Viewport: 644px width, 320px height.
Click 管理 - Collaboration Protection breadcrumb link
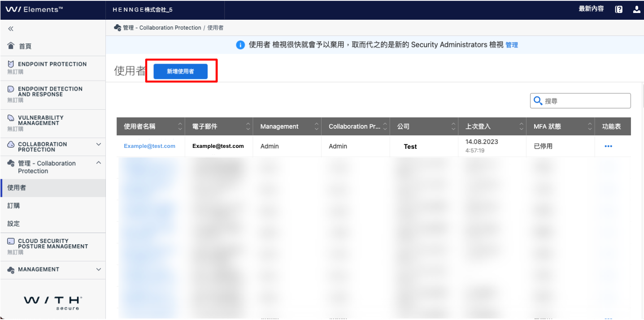tap(162, 28)
